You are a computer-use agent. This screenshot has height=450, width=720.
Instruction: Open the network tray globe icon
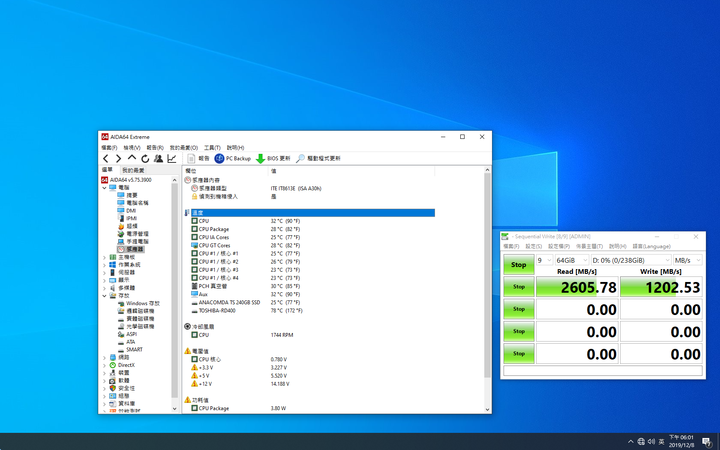[x=641, y=442]
